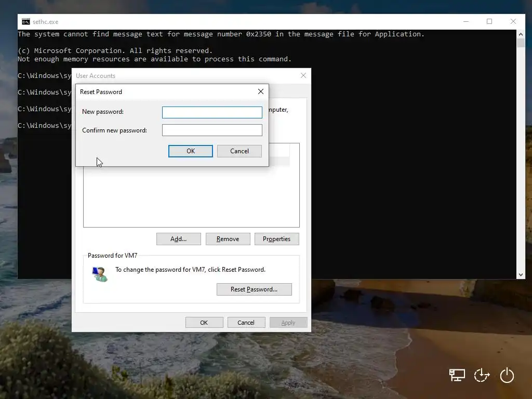
Task: Maximize the sethc.exe window
Action: coord(489,21)
